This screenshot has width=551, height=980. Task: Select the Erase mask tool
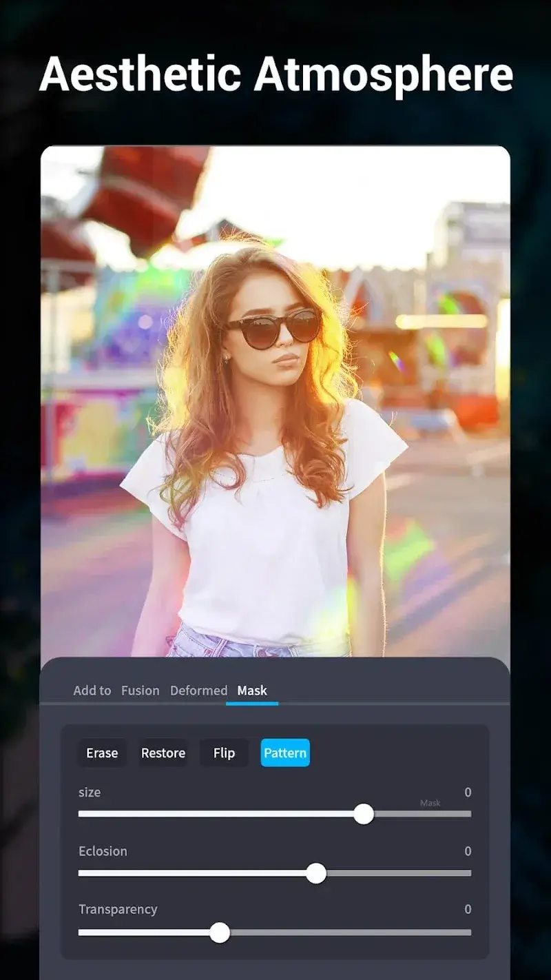pos(101,753)
